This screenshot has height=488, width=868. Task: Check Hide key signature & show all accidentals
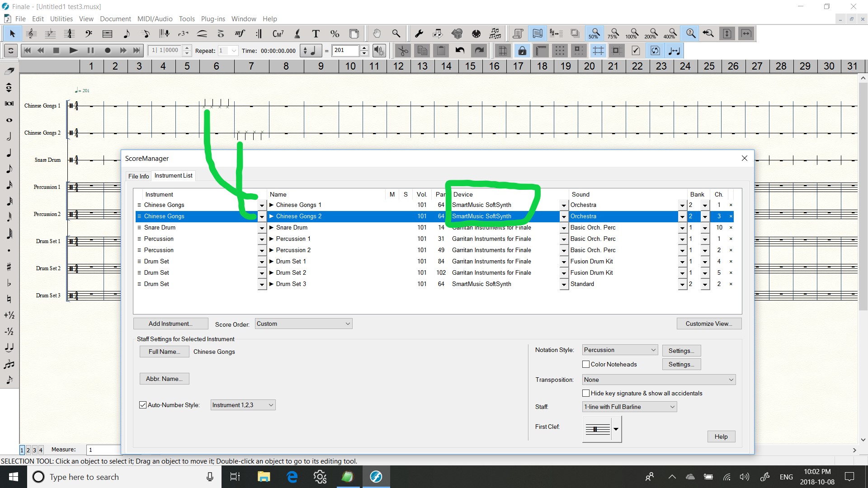586,393
